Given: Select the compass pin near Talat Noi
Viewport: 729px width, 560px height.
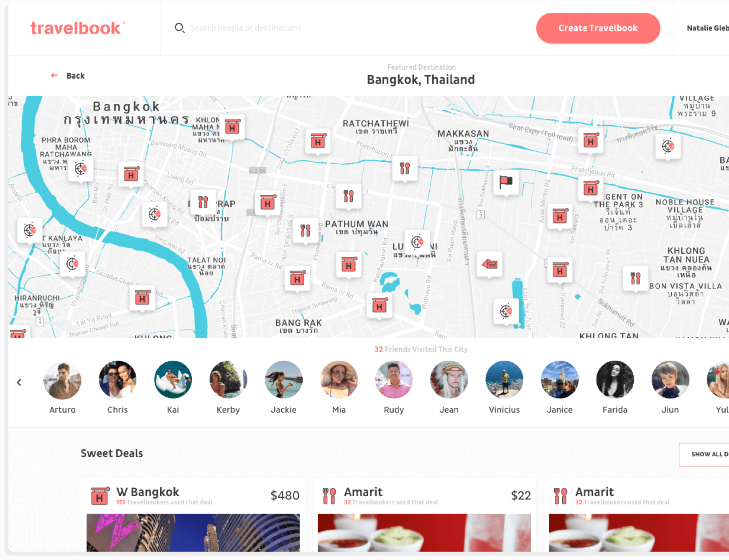Looking at the screenshot, I should pos(155,214).
